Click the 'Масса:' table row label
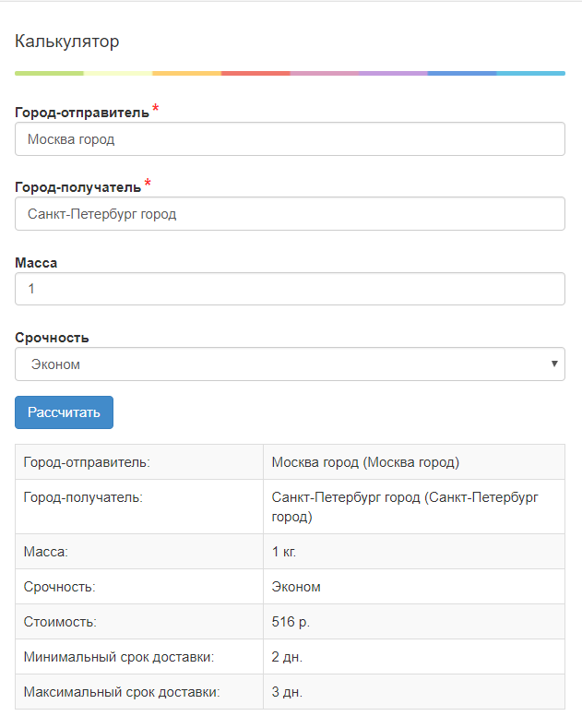 (x=46, y=552)
